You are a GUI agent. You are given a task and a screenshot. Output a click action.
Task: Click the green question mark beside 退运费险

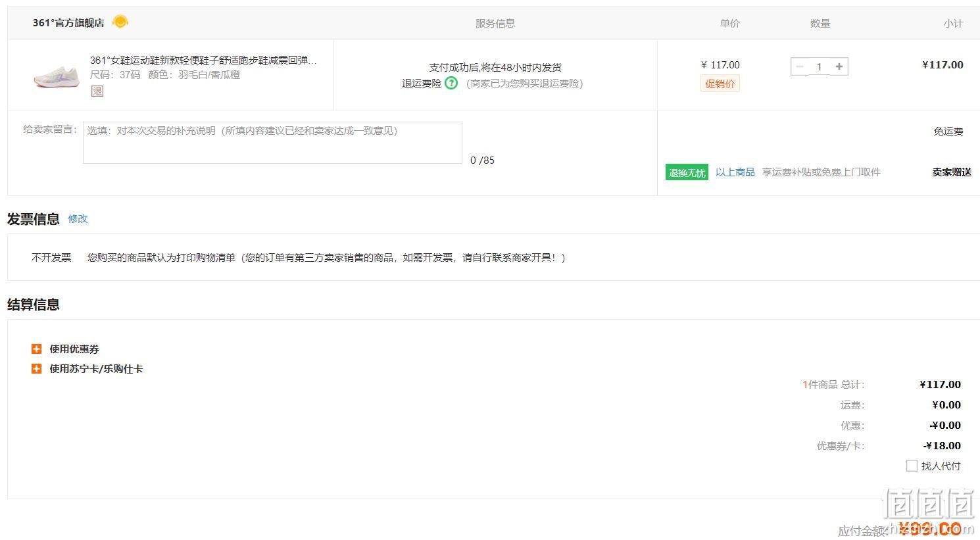[x=451, y=83]
